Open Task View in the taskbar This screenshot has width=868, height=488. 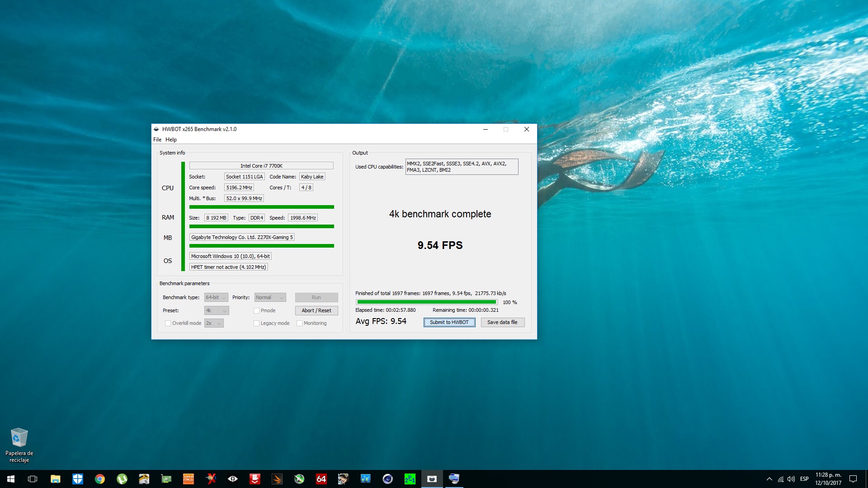point(33,479)
